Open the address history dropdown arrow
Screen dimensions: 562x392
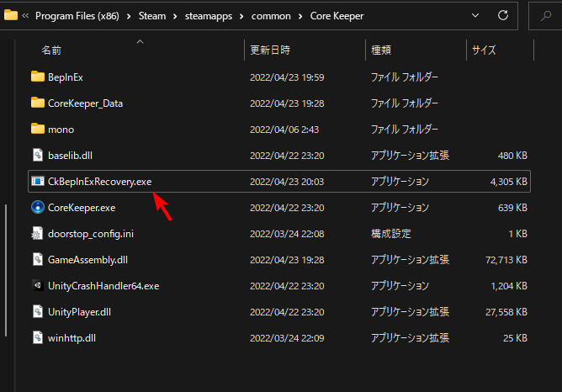pos(475,15)
